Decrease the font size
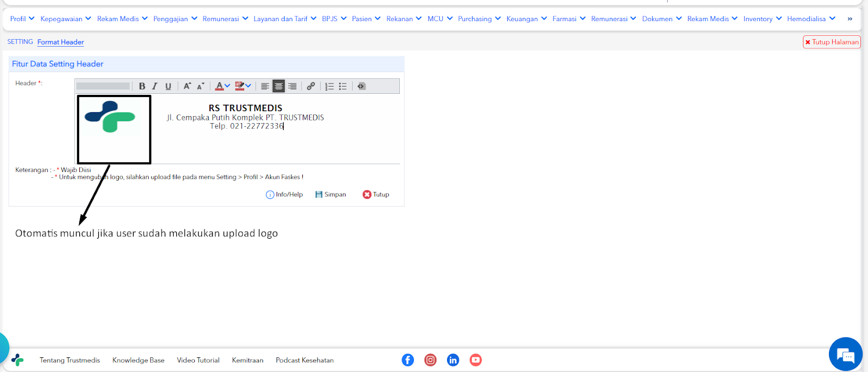Image resolution: width=868 pixels, height=372 pixels. tap(201, 86)
